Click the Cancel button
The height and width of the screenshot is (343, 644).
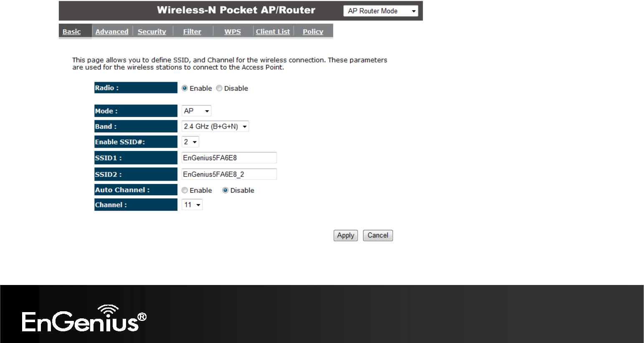tap(378, 235)
